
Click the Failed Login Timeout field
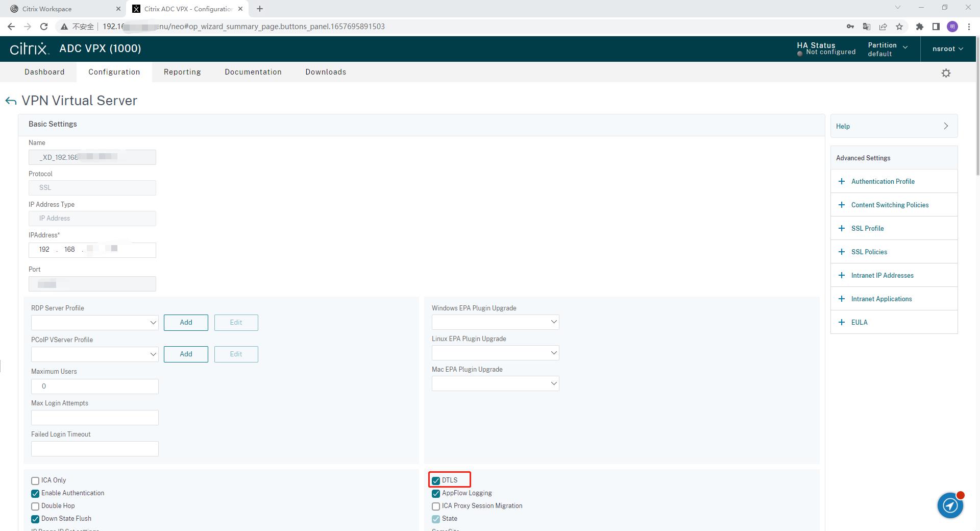click(x=95, y=449)
